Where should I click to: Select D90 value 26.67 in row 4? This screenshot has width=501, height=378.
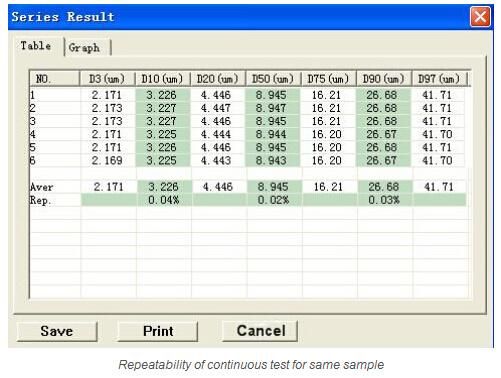point(382,134)
